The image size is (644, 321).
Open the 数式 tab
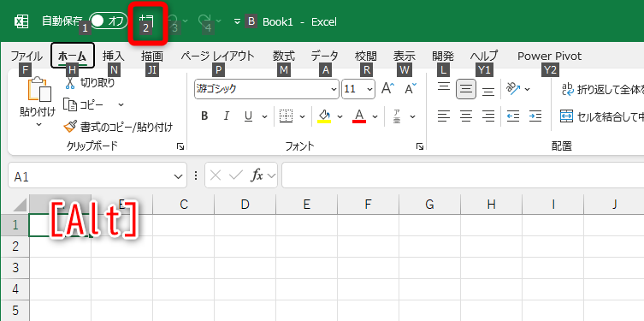[x=284, y=56]
